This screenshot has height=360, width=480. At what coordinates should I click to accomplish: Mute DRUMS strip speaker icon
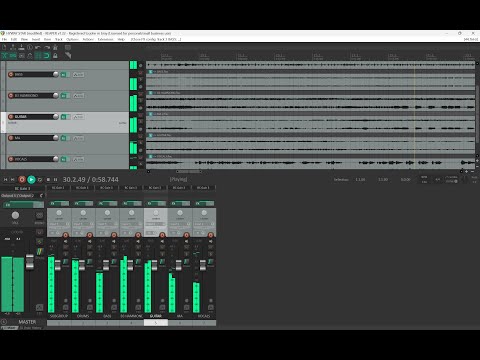(x=90, y=241)
